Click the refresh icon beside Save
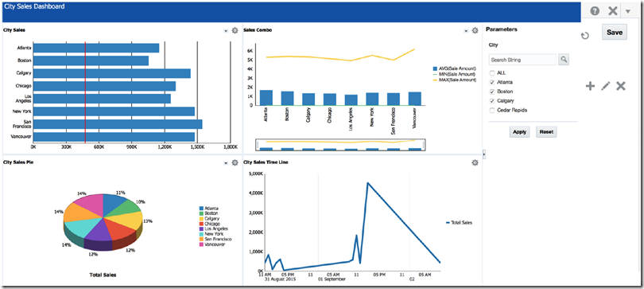The width and height of the screenshot is (644, 289). 585,36
